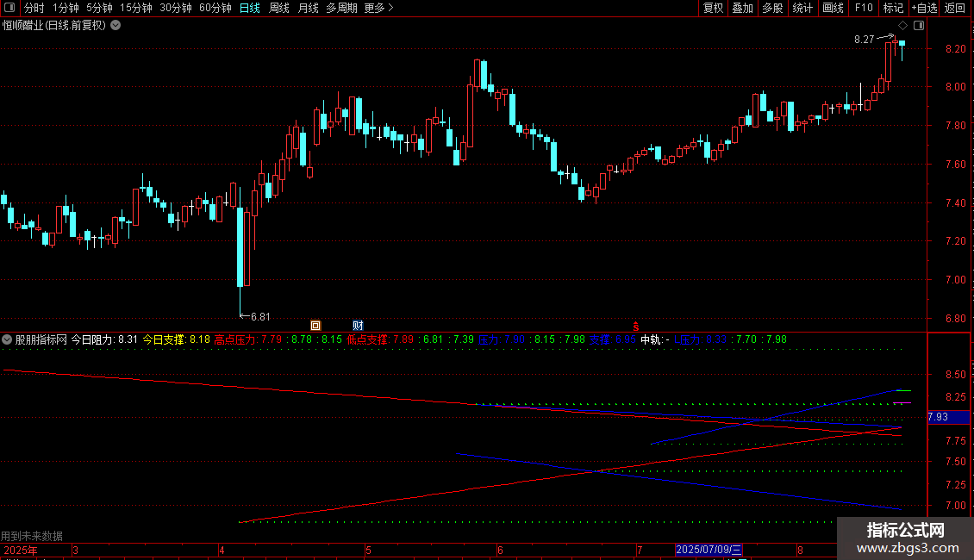
Task: Click the month 4 tick on axis
Action: [x=222, y=550]
